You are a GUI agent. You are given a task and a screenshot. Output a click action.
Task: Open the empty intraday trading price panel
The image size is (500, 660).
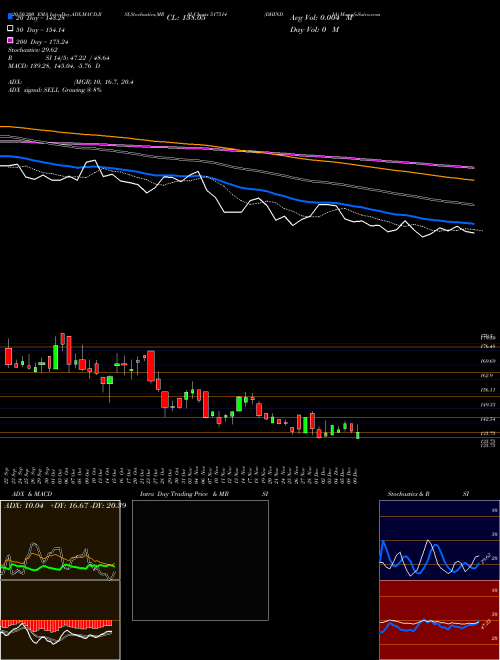[x=200, y=560]
